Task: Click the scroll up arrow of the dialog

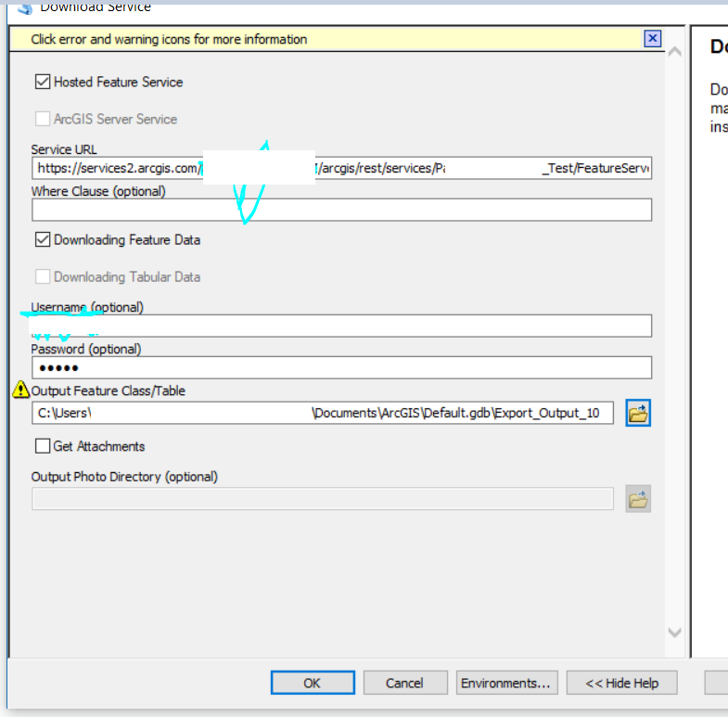Action: [x=674, y=51]
